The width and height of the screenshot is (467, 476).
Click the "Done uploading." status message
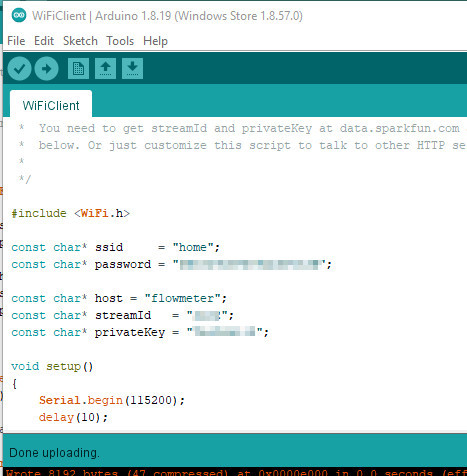click(x=54, y=453)
